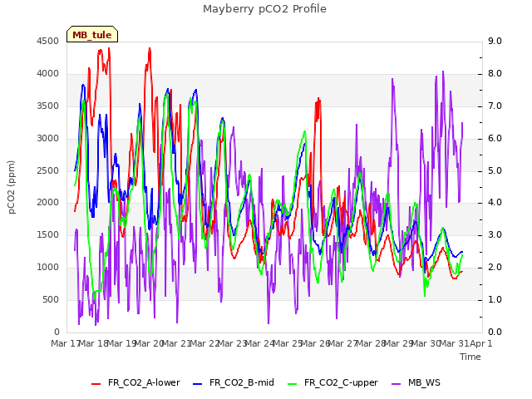Click the 5.0 right y-axis tick label

point(495,170)
